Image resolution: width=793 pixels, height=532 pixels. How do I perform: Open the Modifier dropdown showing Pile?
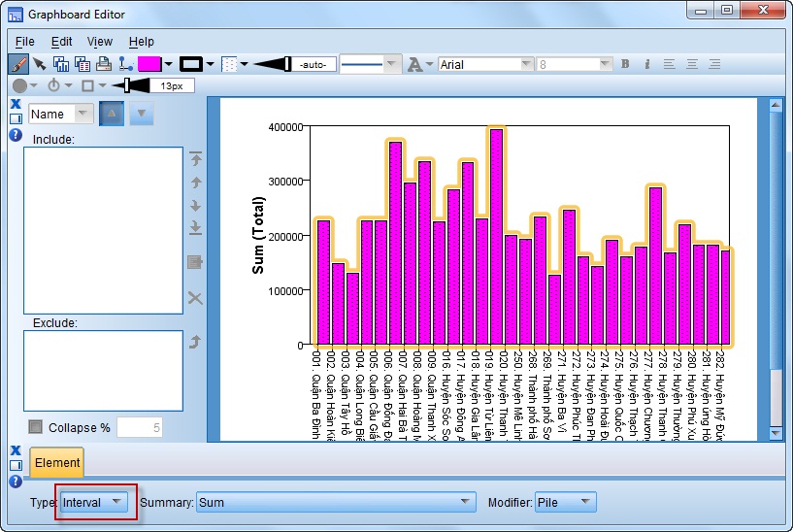[565, 502]
